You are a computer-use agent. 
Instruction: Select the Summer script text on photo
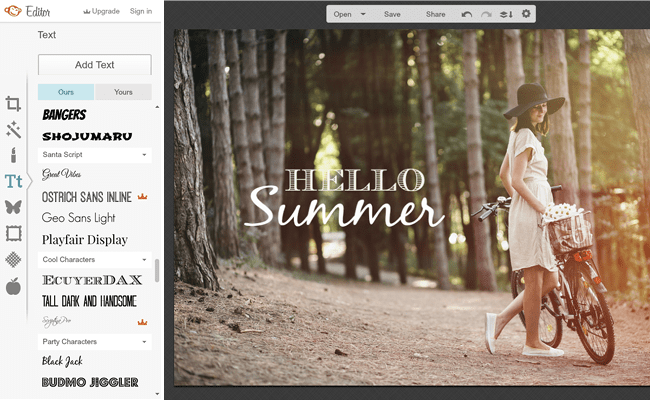coord(345,206)
